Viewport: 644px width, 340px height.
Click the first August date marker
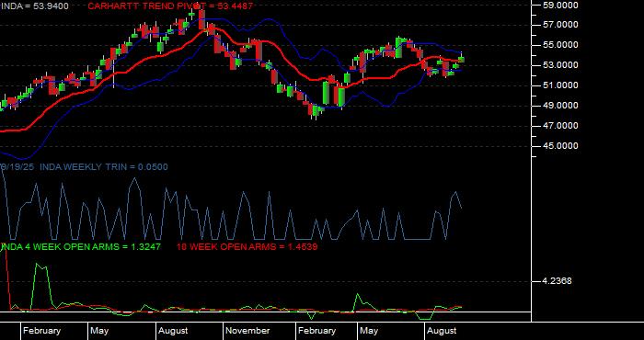[x=173, y=331]
